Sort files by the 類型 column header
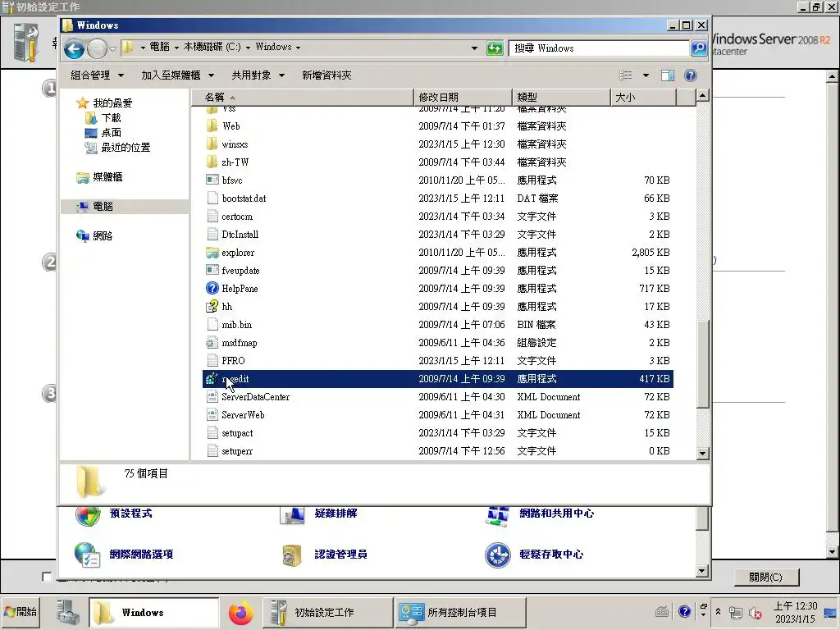 click(561, 98)
